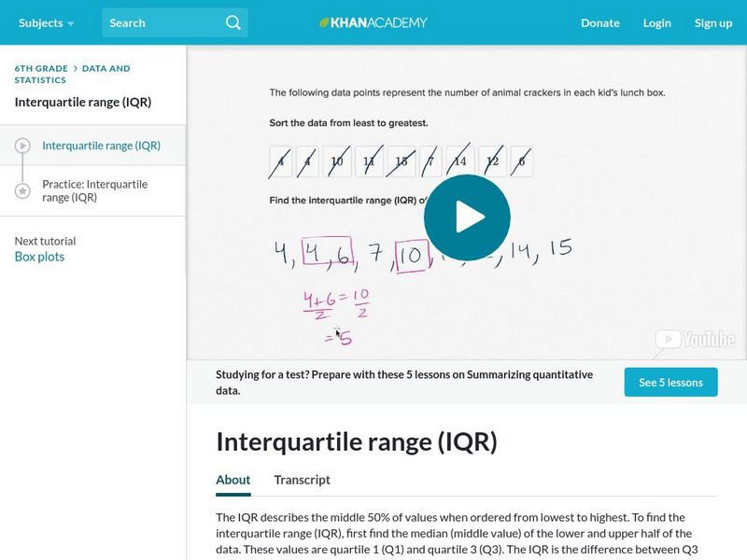Select the About tab
Viewport: 747px width, 560px height.
point(232,480)
